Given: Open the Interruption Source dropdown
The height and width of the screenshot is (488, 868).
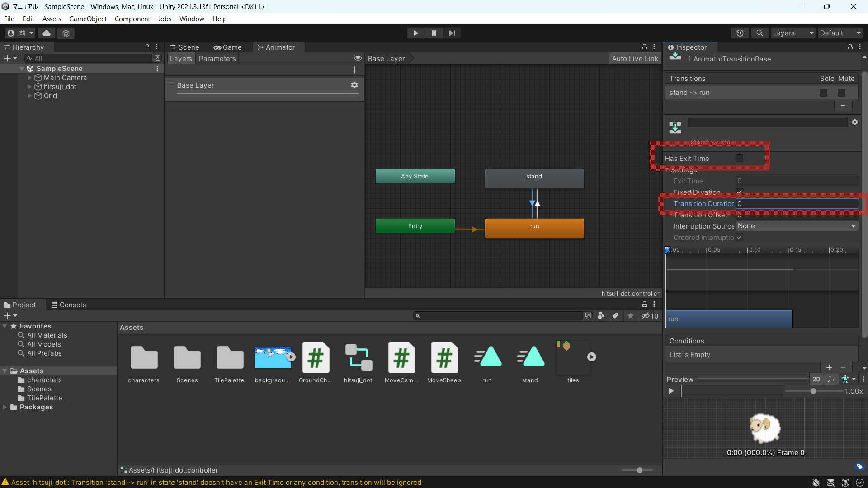Looking at the screenshot, I should [x=797, y=226].
